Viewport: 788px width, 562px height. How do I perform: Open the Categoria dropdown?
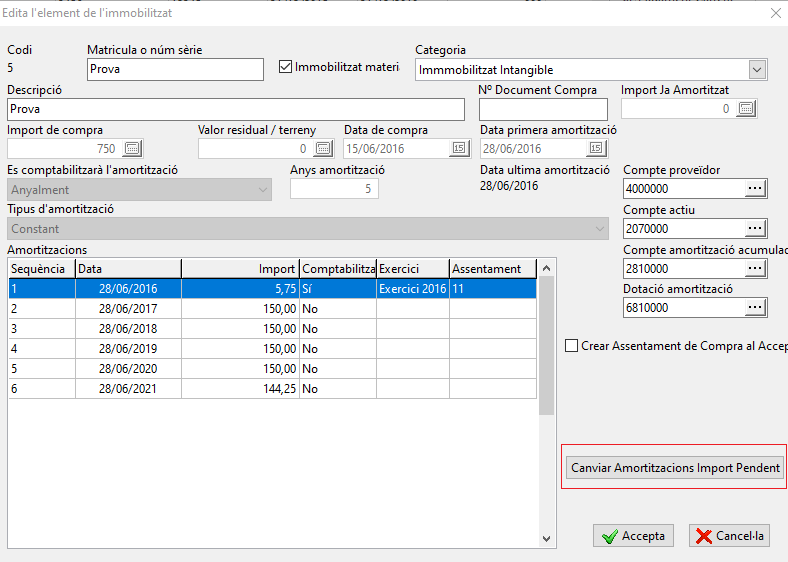coord(757,69)
